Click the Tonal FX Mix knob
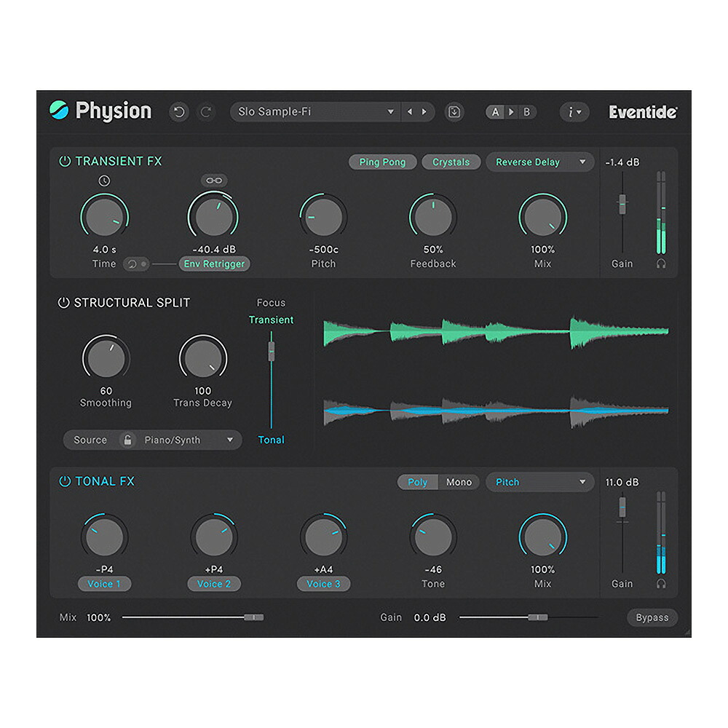This screenshot has width=728, height=728. (x=543, y=537)
